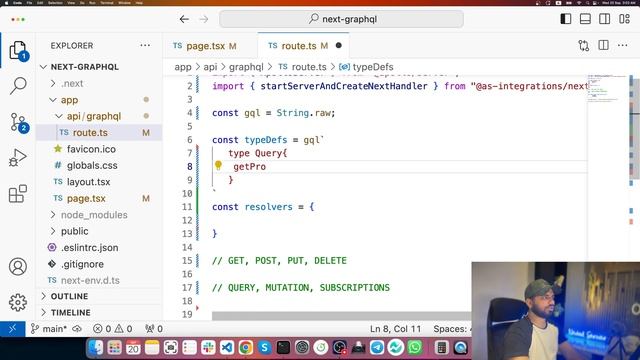Click the main* branch in status bar
This screenshot has width=640, height=360.
pyautogui.click(x=49, y=329)
